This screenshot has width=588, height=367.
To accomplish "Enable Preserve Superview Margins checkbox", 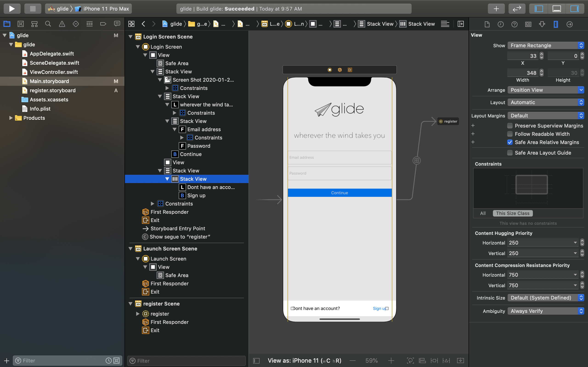I will 510,125.
